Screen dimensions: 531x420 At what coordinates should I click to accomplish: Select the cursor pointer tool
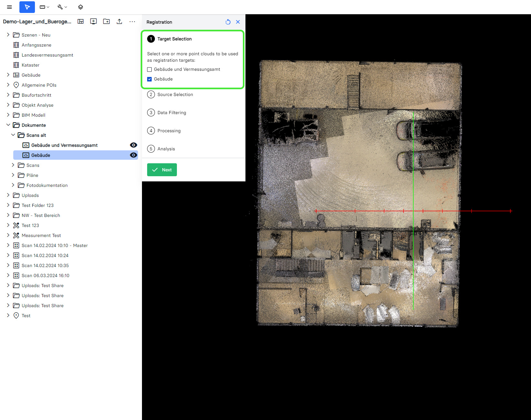pos(27,7)
